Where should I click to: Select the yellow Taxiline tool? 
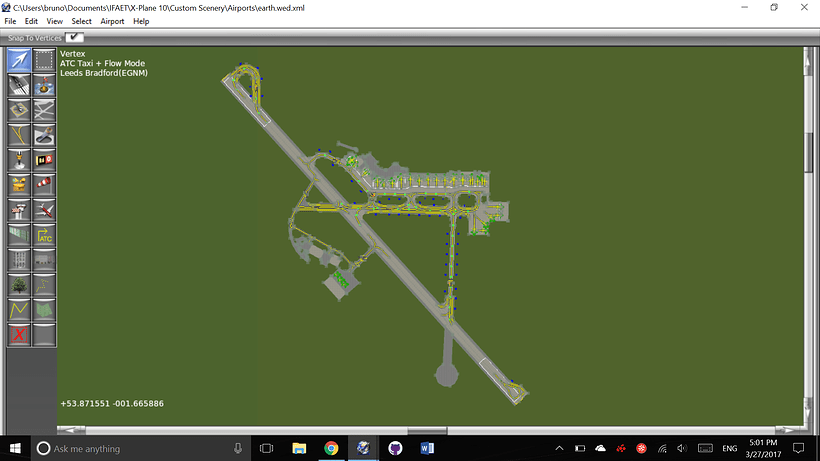coord(19,135)
